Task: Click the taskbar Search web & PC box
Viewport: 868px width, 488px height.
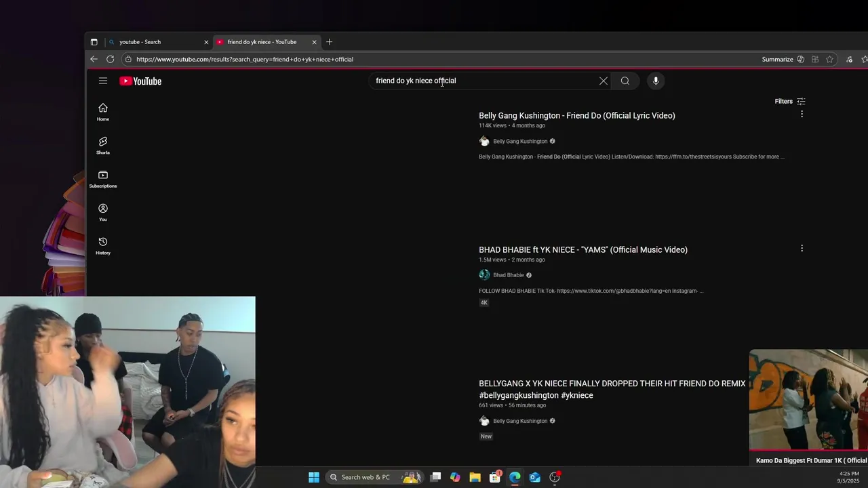Action: click(x=374, y=477)
